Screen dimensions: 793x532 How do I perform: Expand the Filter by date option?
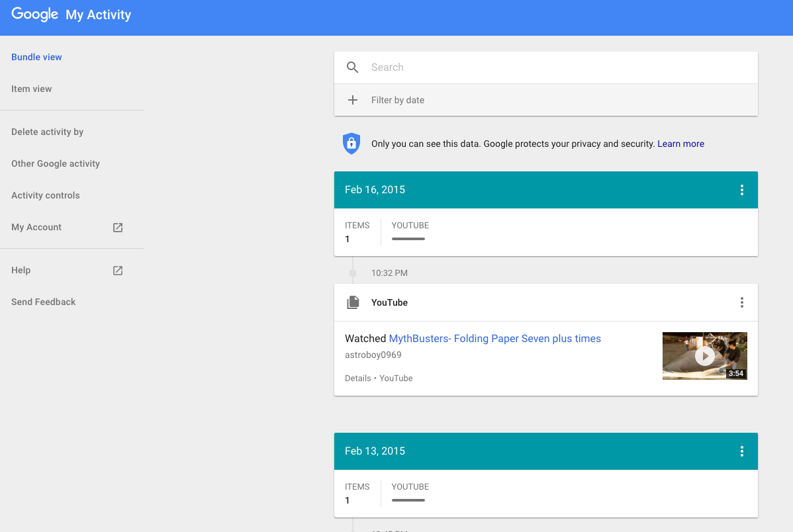pos(398,100)
